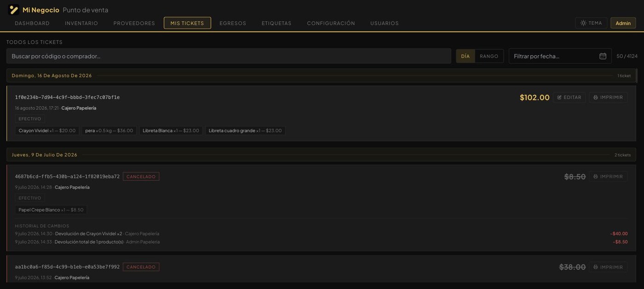Click ticket code 1f0e234b-7d94-4c9f-bbbd-3fec7c07bf1e
644x289 pixels.
tap(67, 97)
